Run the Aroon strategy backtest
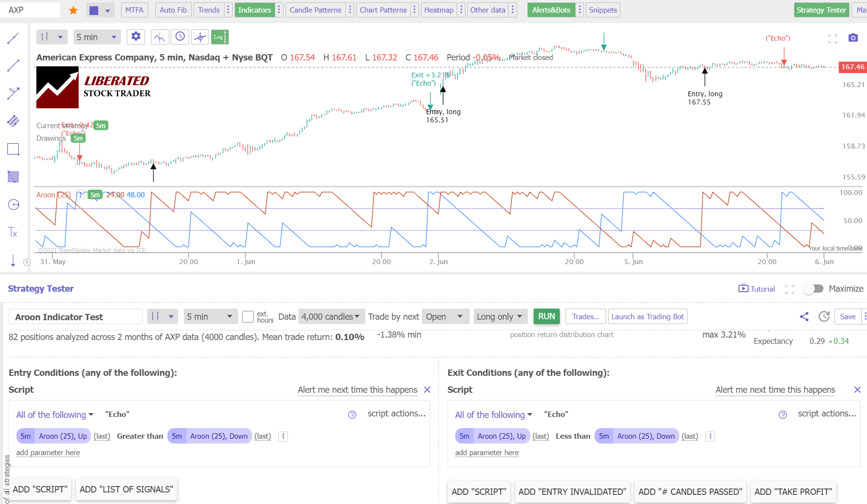This screenshot has height=504, width=867. click(546, 316)
